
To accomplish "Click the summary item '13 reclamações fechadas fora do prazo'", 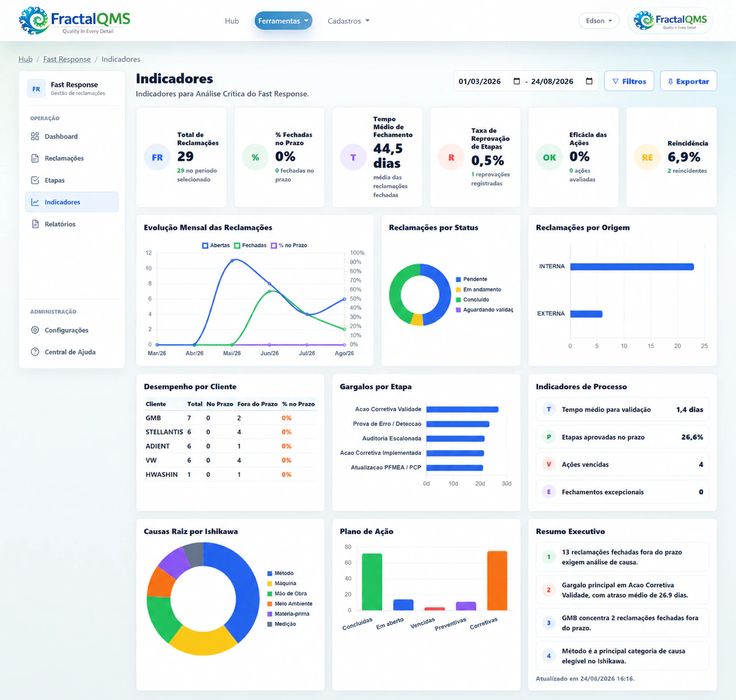I will (622, 557).
